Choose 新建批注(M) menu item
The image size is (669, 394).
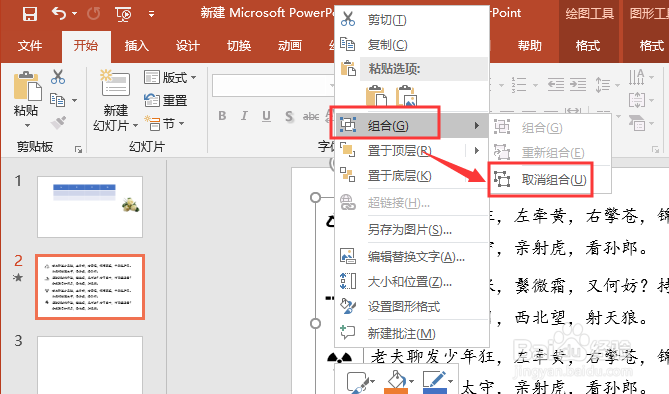point(411,333)
